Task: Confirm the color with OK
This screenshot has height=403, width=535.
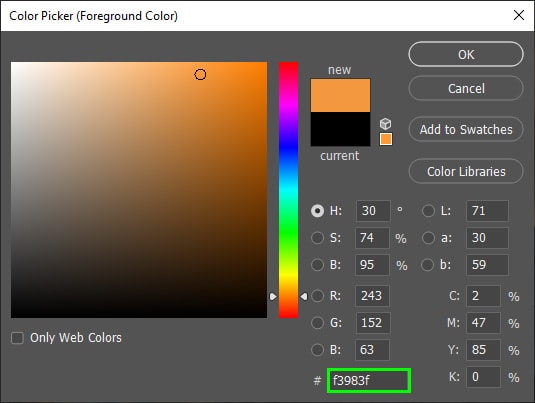Action: point(466,54)
